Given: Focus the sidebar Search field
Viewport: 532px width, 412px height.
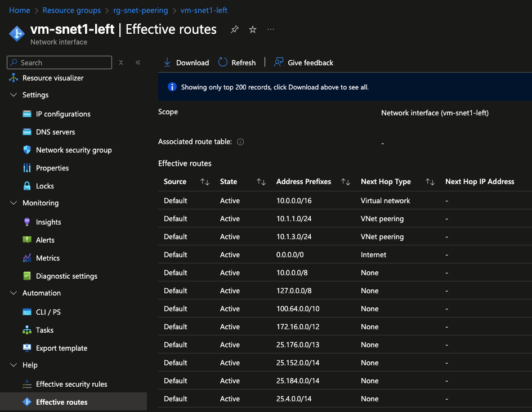Looking at the screenshot, I should click(59, 62).
